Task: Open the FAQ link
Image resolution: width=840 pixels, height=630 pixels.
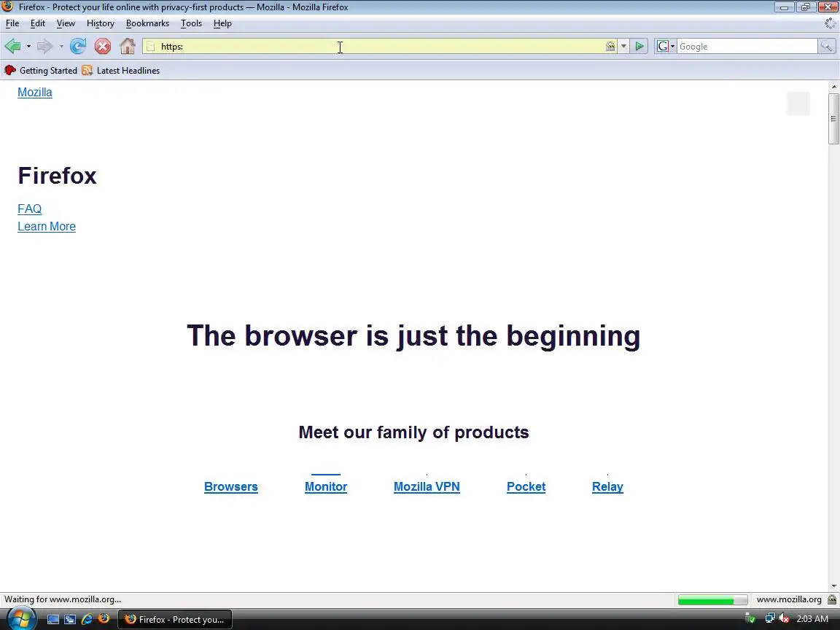Action: click(x=29, y=209)
